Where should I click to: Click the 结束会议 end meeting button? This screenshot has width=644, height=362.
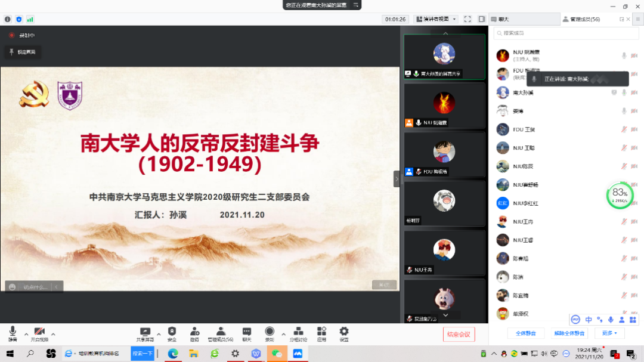click(459, 335)
